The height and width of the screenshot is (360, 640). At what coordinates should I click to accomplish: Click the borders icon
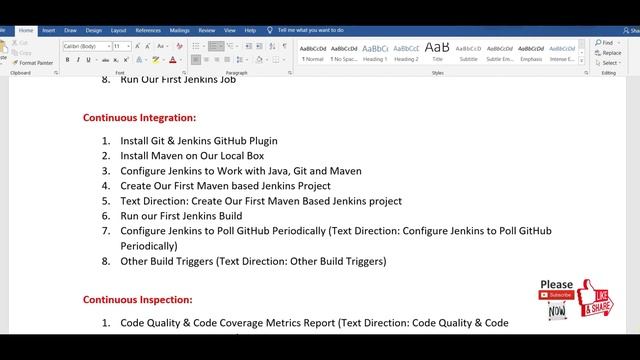(276, 60)
